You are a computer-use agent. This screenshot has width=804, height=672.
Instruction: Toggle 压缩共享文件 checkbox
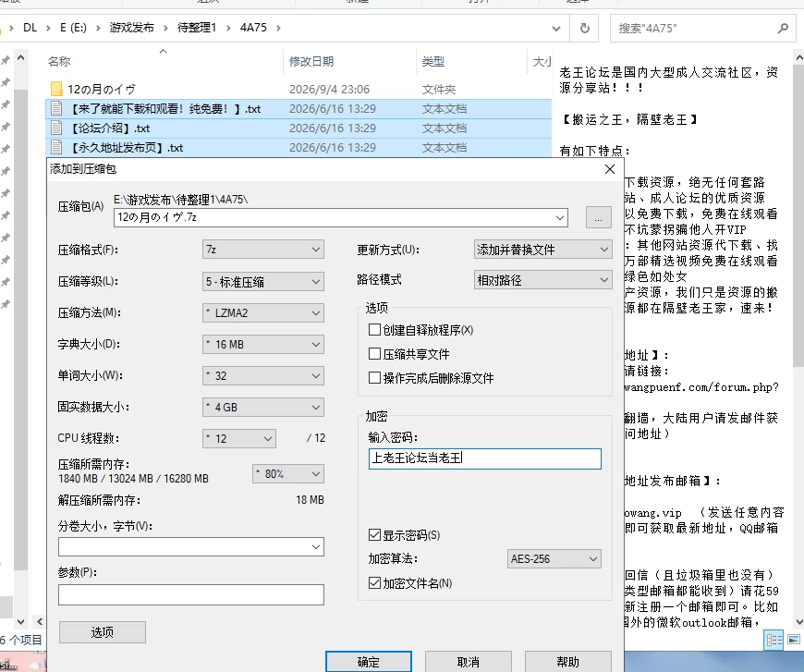[x=375, y=353]
